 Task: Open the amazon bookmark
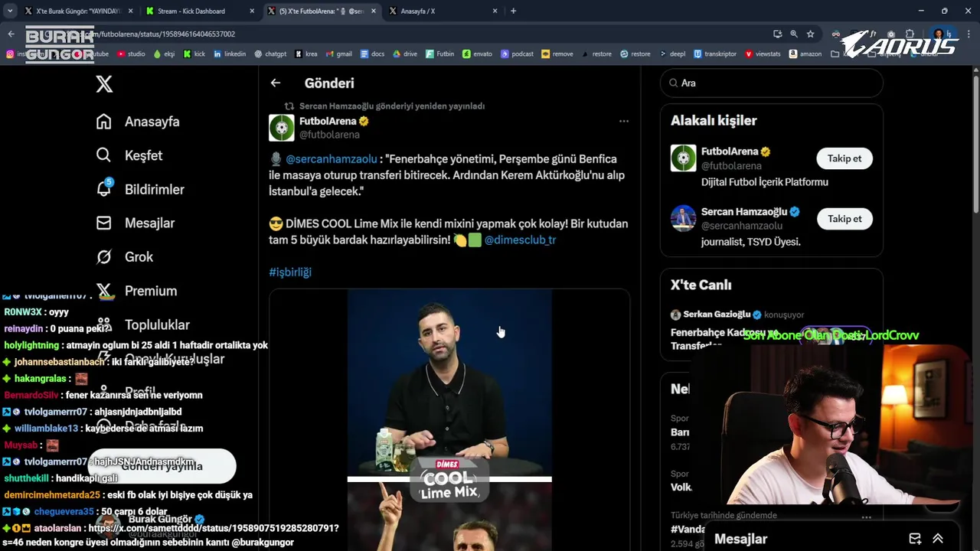click(805, 54)
